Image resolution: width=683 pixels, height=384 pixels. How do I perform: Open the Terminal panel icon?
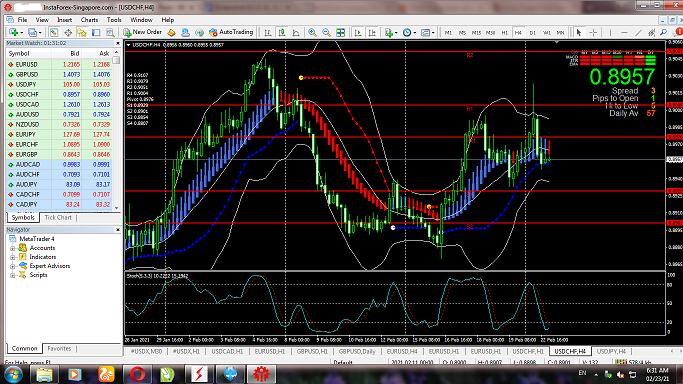click(96, 32)
